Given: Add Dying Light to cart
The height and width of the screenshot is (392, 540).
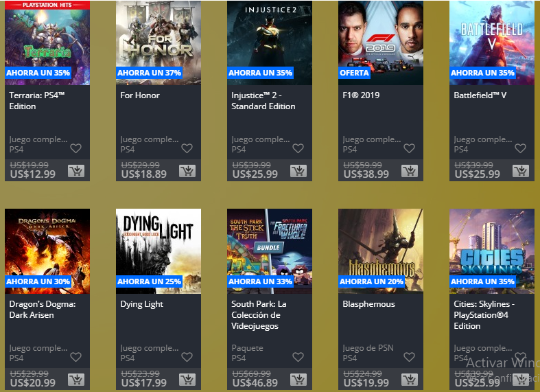Looking at the screenshot, I should pyautogui.click(x=187, y=380).
